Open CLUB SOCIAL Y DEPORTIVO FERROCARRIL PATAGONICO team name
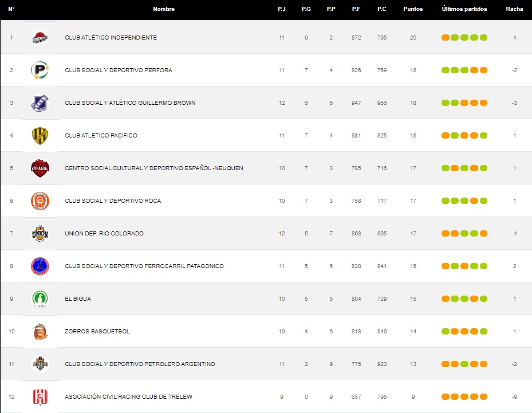 pos(144,266)
